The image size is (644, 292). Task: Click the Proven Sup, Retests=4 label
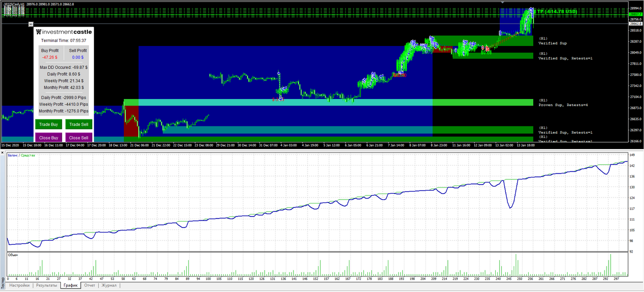(x=564, y=105)
